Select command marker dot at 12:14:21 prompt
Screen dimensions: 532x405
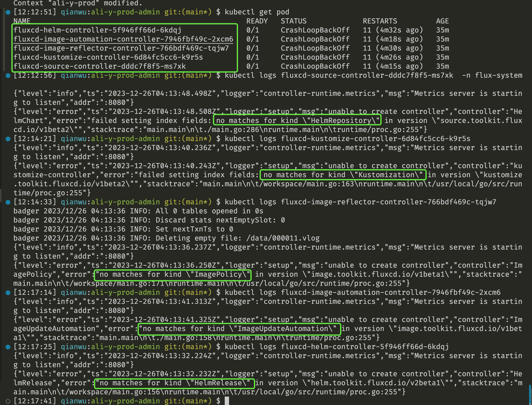tap(8, 139)
